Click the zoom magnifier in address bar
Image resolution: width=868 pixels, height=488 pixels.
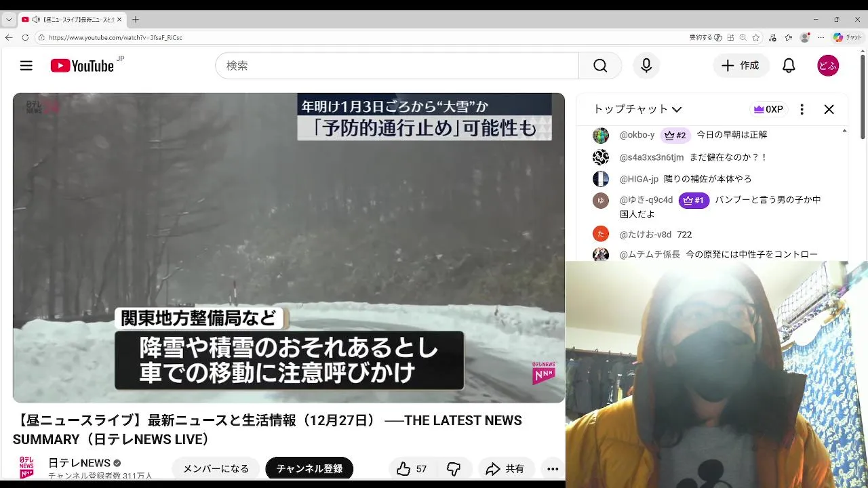(743, 37)
